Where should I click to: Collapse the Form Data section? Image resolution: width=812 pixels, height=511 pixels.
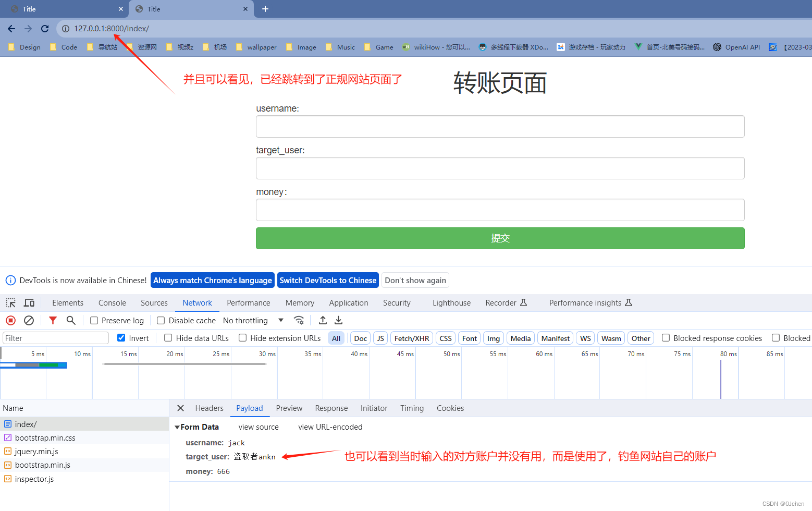pyautogui.click(x=177, y=427)
